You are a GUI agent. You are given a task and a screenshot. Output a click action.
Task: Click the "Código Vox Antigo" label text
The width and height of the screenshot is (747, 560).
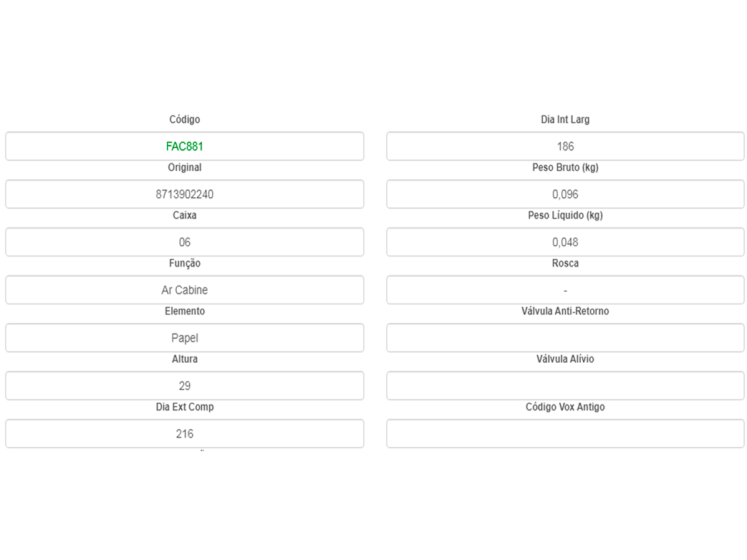pos(565,407)
